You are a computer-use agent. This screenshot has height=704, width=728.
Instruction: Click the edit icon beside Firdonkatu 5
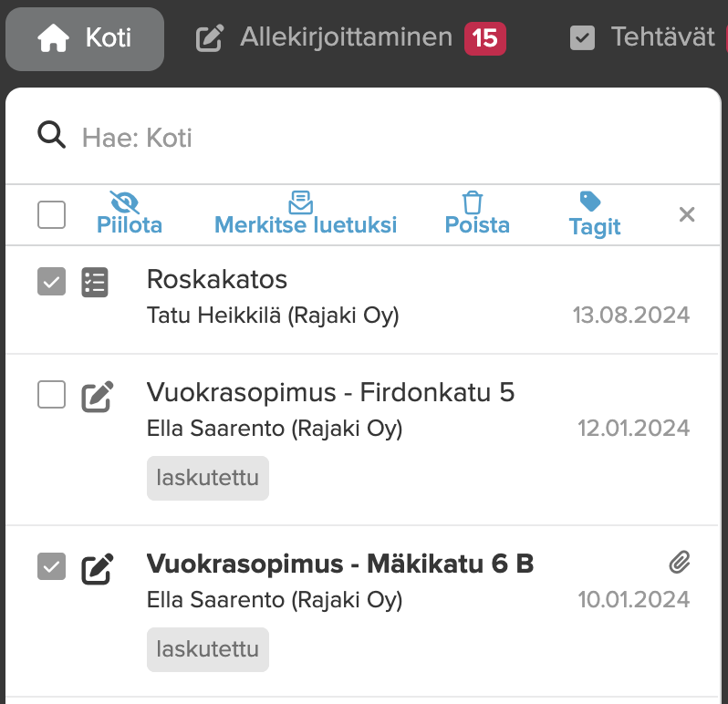click(97, 397)
